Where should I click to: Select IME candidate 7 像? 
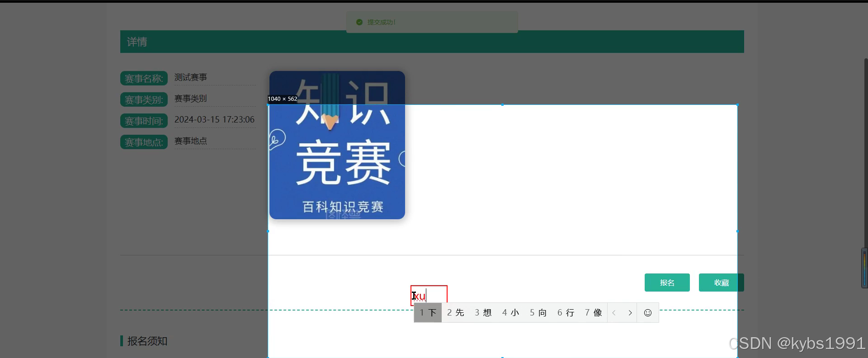pyautogui.click(x=593, y=313)
